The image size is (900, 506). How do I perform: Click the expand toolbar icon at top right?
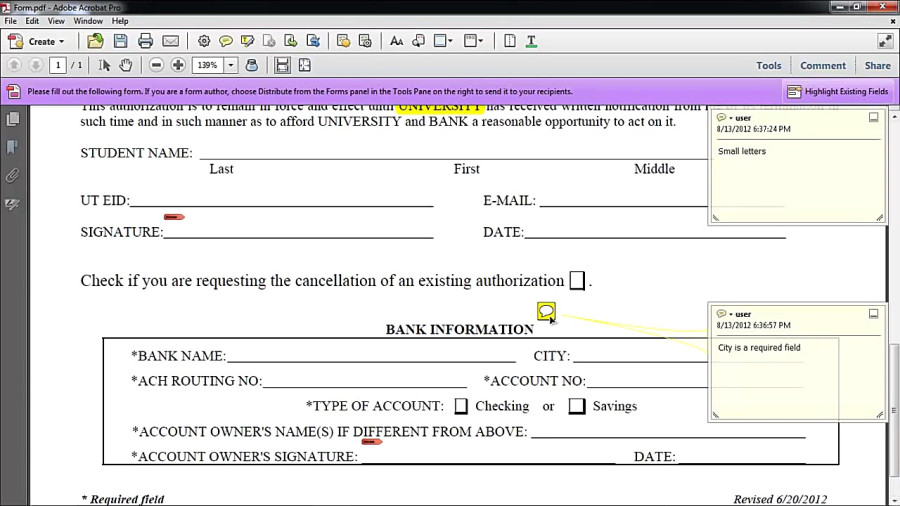885,41
